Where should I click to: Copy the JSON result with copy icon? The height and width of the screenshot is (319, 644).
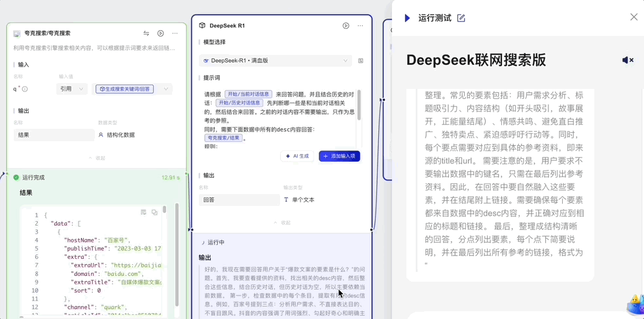(x=154, y=212)
